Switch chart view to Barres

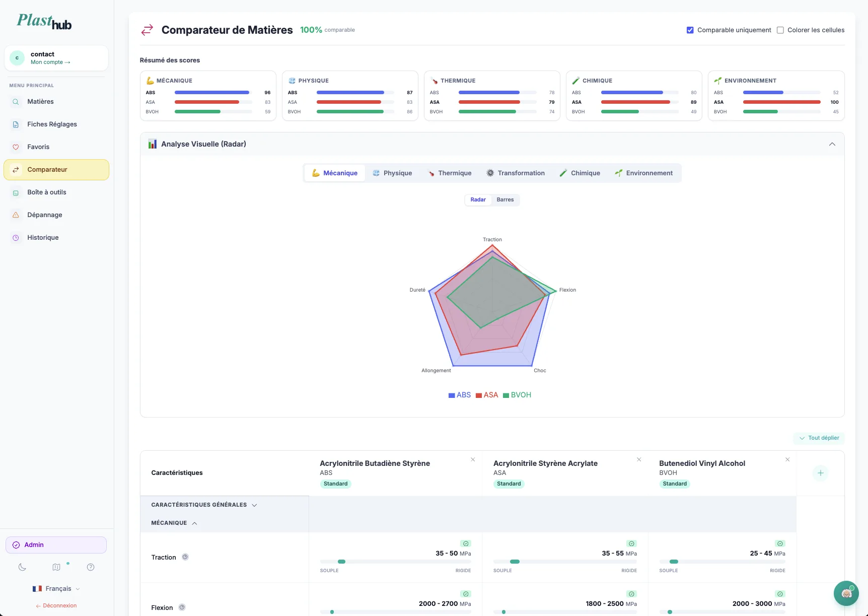click(x=505, y=199)
